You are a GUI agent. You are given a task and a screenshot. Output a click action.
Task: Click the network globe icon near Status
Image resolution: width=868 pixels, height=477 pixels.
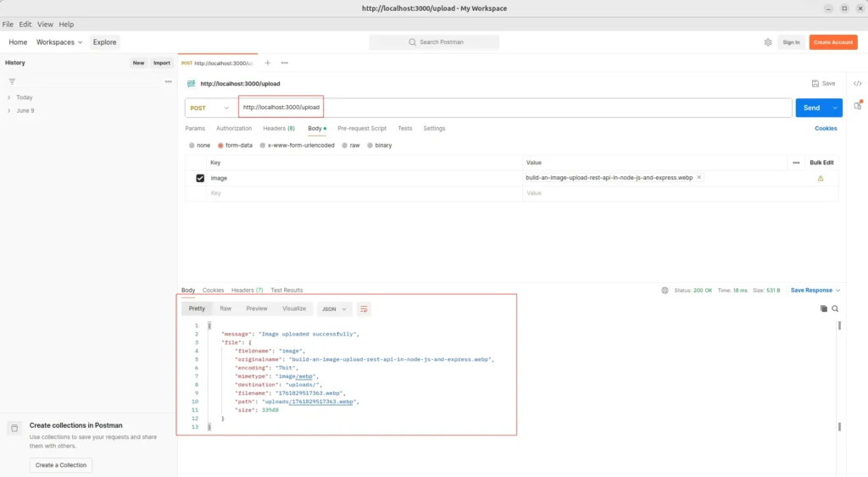pyautogui.click(x=665, y=290)
